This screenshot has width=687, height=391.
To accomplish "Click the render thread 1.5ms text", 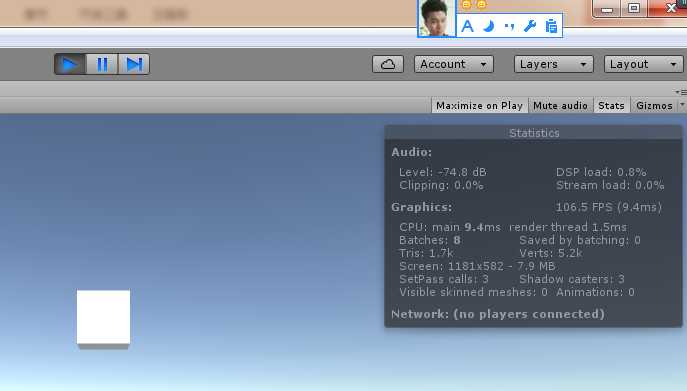I will point(568,227).
